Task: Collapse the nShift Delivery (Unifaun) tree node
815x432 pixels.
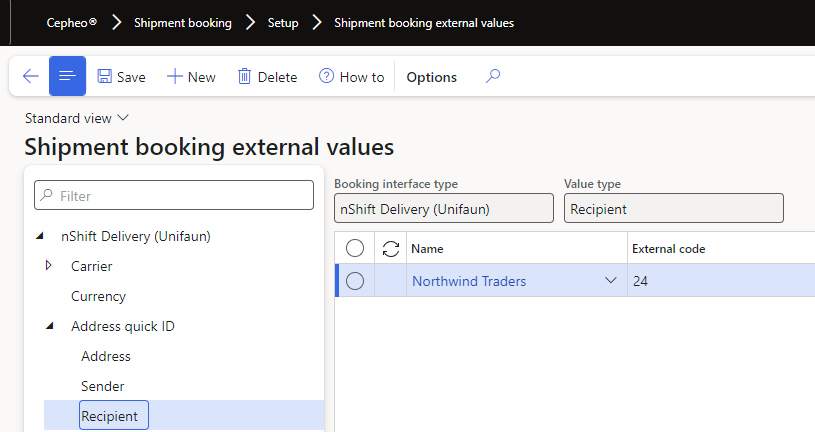Action: [x=39, y=236]
